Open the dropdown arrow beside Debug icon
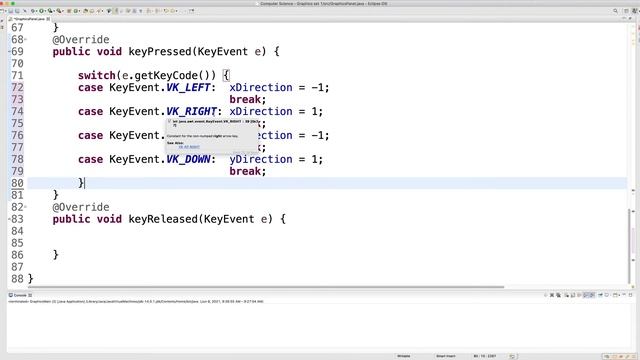 37,11
